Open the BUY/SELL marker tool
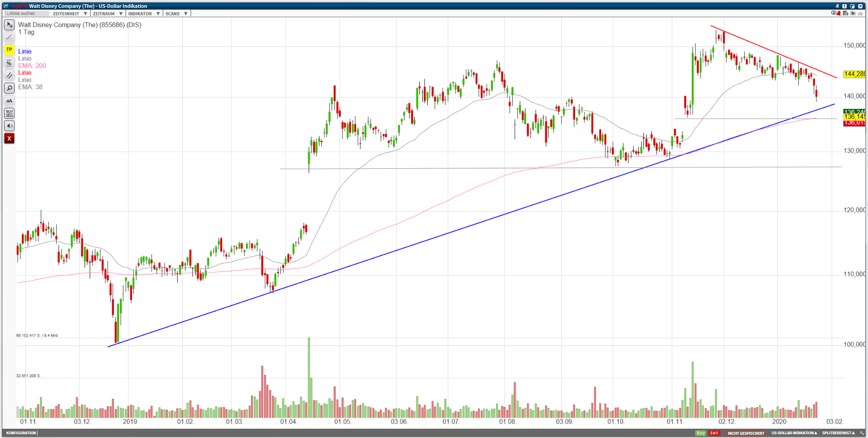The width and height of the screenshot is (868, 438). (x=9, y=113)
